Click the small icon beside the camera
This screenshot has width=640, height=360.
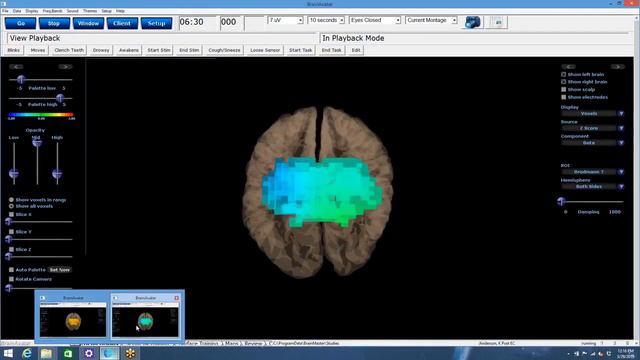pyautogui.click(x=498, y=22)
